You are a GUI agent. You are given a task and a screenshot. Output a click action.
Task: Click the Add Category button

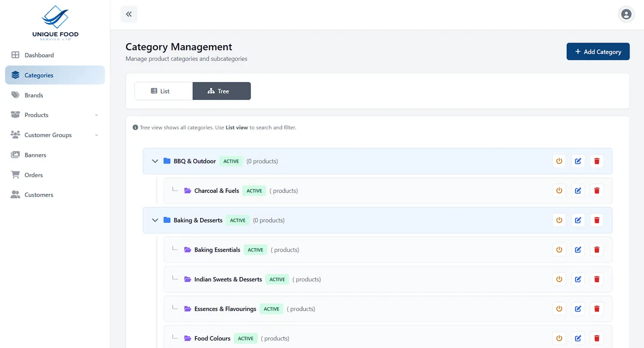click(598, 52)
